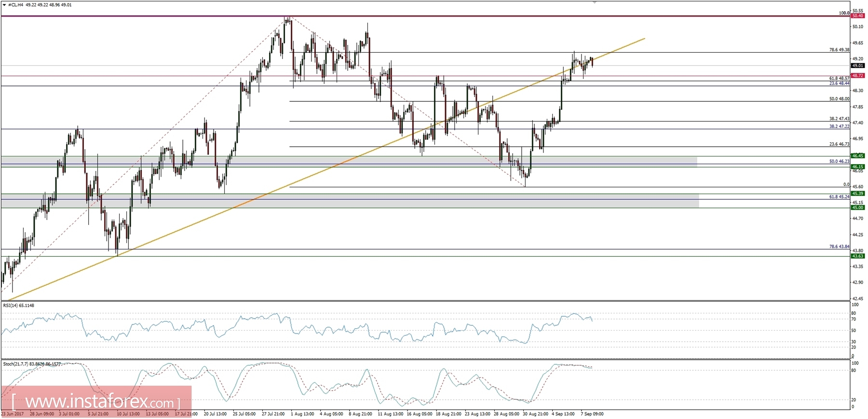Select the Fibonacci label 61.8 45.24
The image size is (868, 419).
[839, 197]
